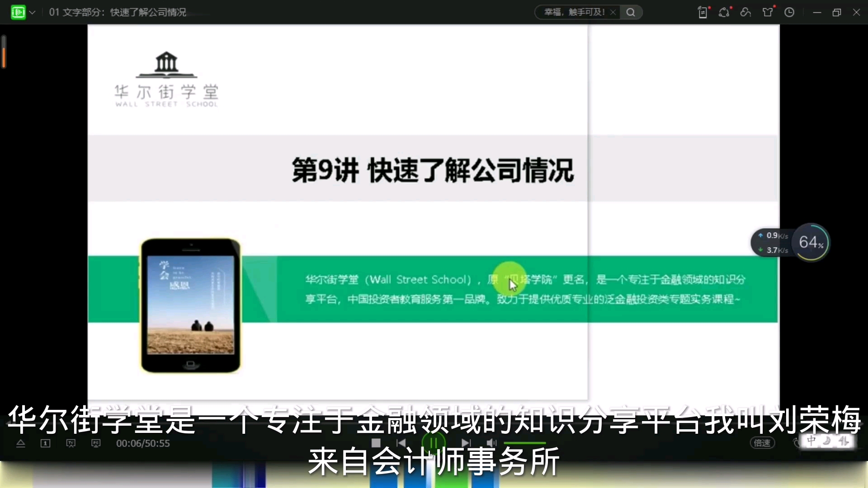Open the phone transfer icon in title bar
Image resolution: width=868 pixels, height=488 pixels.
703,12
